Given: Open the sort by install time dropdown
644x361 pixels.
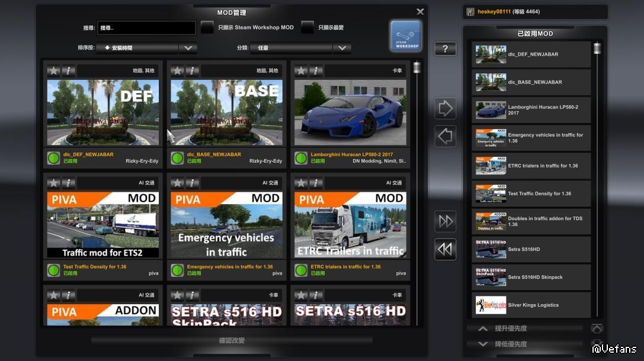Looking at the screenshot, I should 187,48.
